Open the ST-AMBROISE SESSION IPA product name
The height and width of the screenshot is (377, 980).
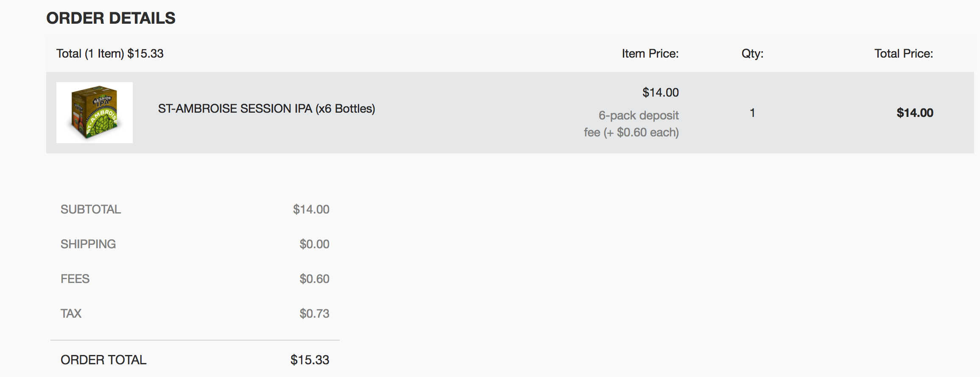(266, 109)
